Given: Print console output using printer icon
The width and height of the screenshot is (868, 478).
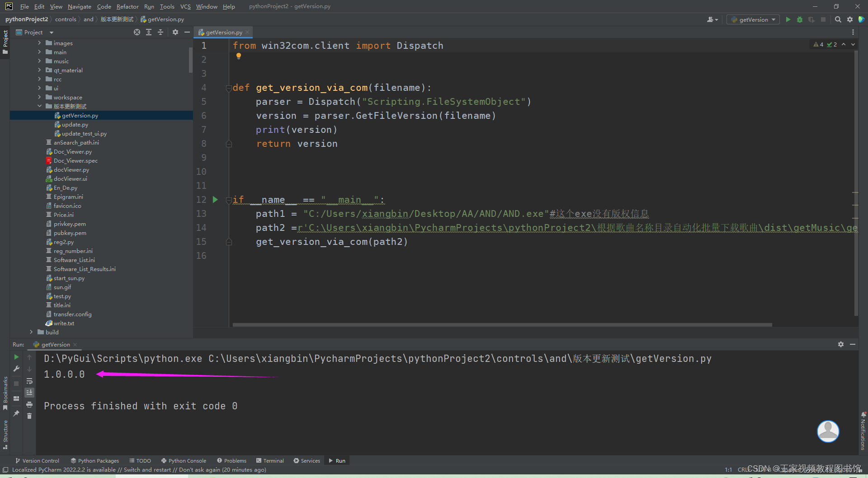Looking at the screenshot, I should coord(29,404).
